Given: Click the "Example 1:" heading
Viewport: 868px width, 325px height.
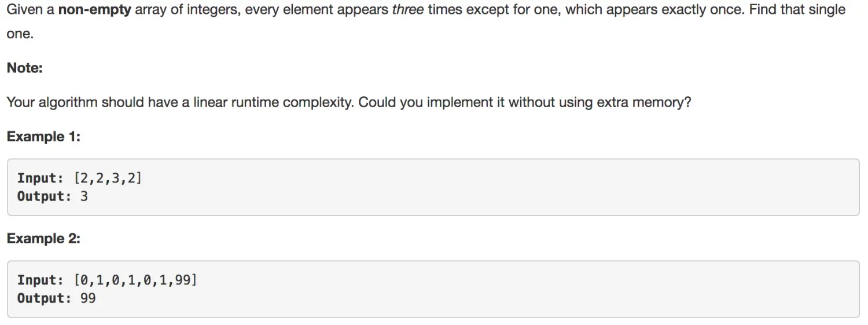Looking at the screenshot, I should [43, 137].
